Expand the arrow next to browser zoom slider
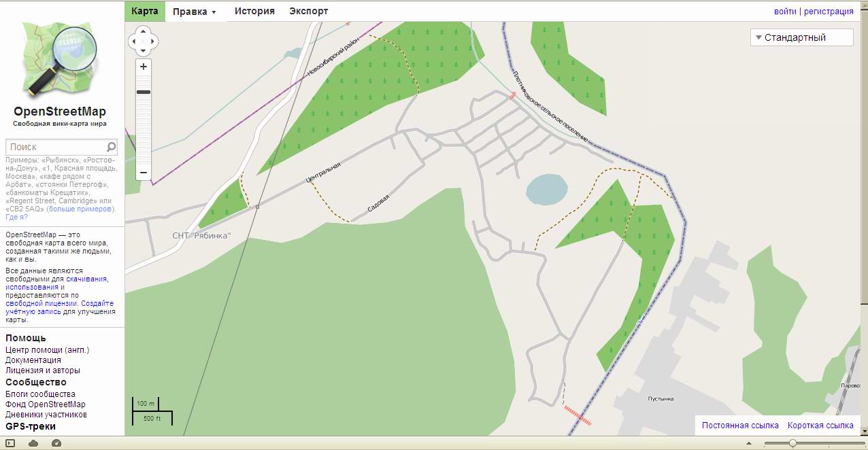The height and width of the screenshot is (450, 868). point(749,443)
